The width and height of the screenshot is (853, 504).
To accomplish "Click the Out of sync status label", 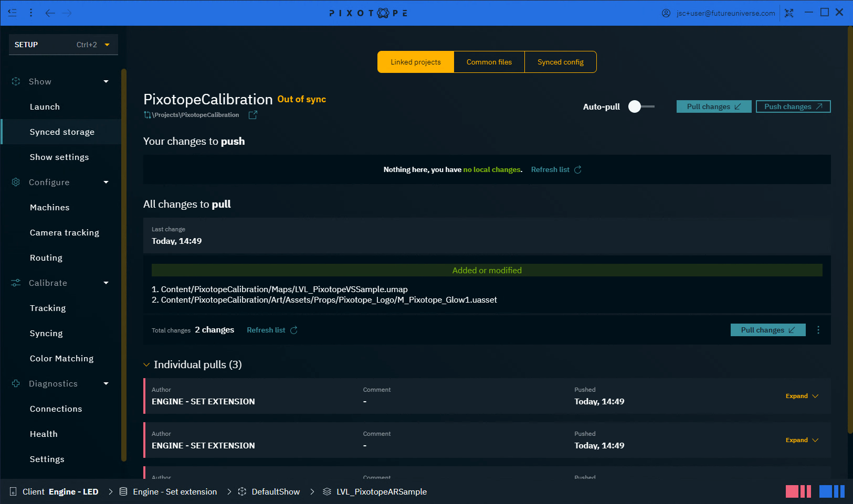I will (x=302, y=99).
